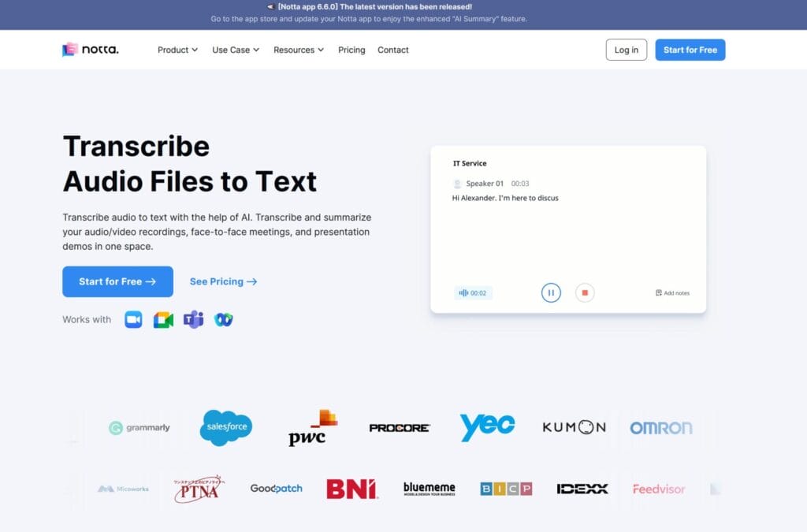The image size is (807, 532).
Task: Open the Contact page from the navbar
Action: click(392, 50)
